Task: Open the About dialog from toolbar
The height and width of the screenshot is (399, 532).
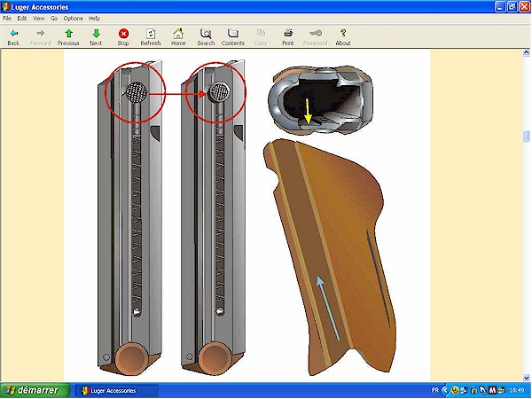Action: (343, 37)
